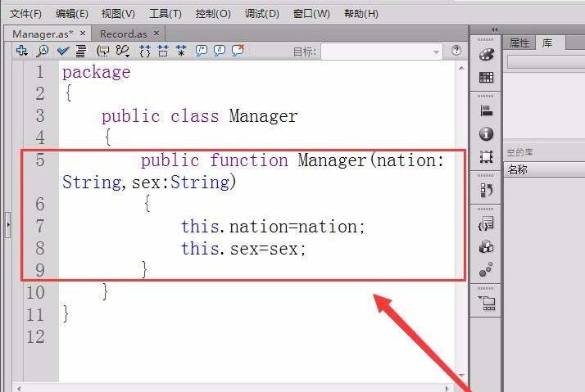
Task: Open the Color palette panel icon
Action: click(x=486, y=55)
